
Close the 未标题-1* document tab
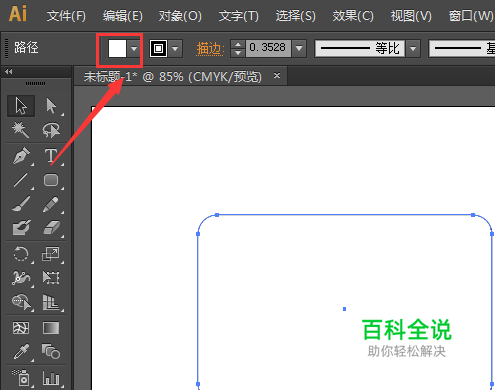(277, 76)
